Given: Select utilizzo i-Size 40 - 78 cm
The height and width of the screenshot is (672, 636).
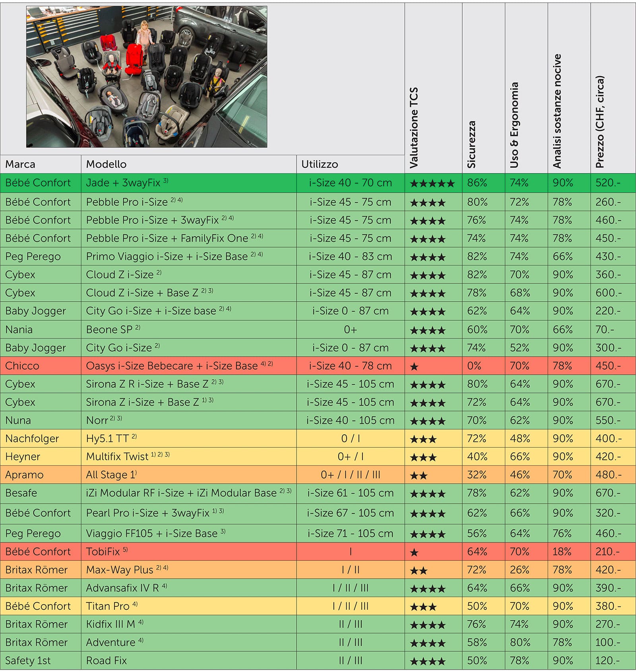Looking at the screenshot, I should pyautogui.click(x=350, y=366).
